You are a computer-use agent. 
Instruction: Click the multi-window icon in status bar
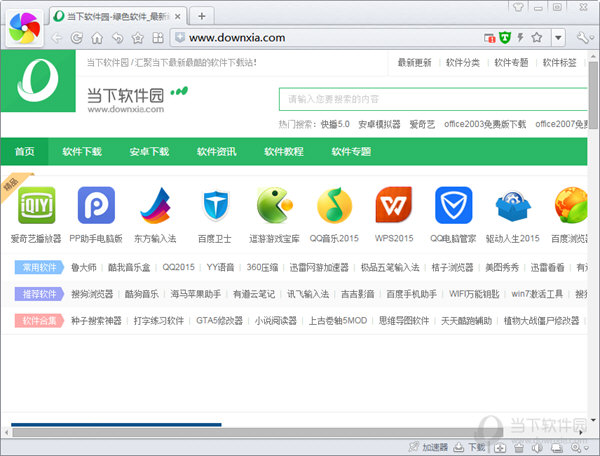click(557, 447)
